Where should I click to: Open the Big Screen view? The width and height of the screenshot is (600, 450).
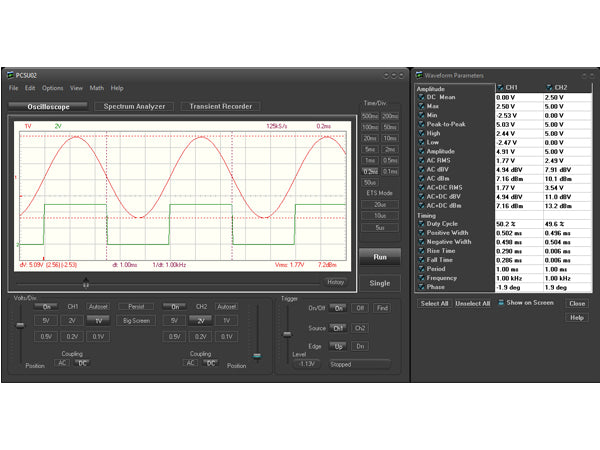pos(137,321)
